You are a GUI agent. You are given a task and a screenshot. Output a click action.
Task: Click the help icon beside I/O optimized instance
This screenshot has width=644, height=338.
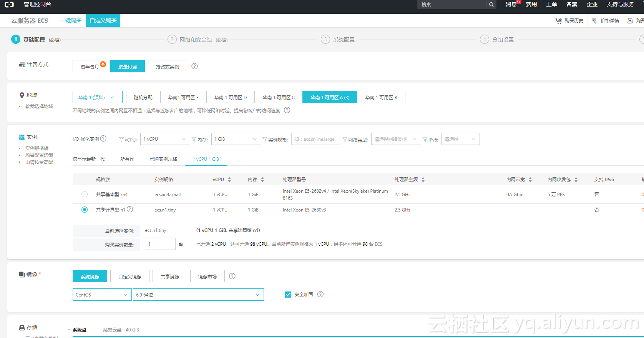coord(103,138)
